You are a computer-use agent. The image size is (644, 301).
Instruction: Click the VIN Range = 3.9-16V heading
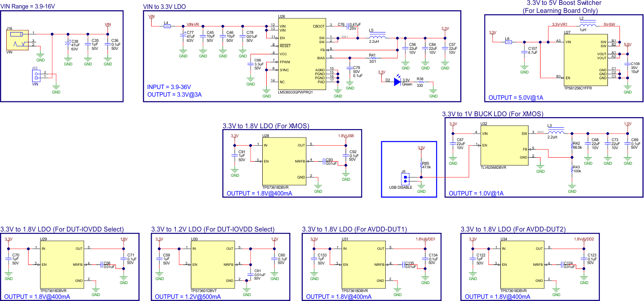(28, 6)
